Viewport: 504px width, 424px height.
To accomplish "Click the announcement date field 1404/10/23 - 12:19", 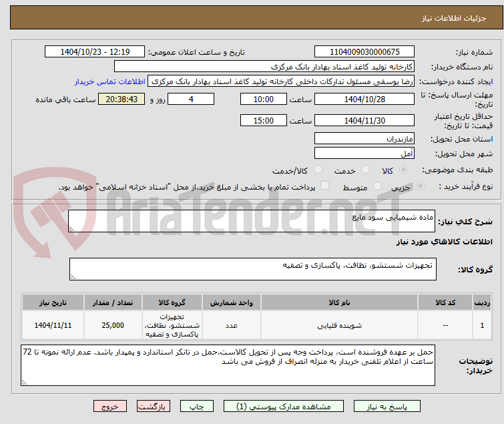I will [95, 52].
